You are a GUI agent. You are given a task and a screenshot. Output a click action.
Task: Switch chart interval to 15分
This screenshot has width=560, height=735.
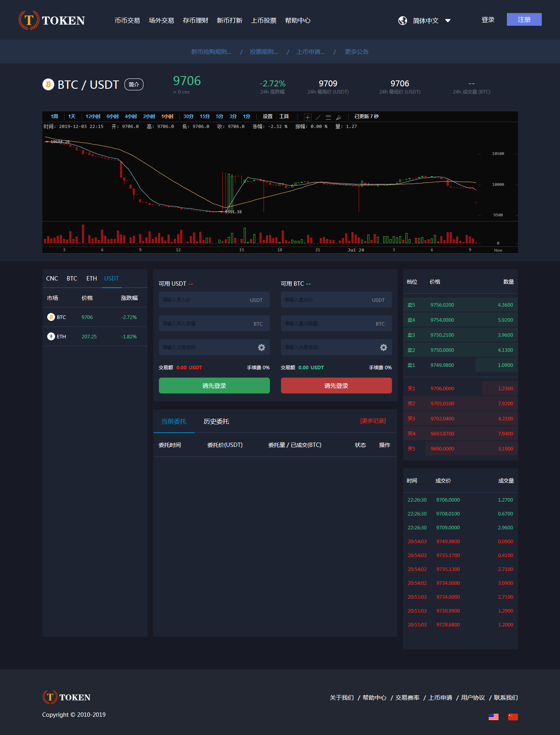pos(205,116)
